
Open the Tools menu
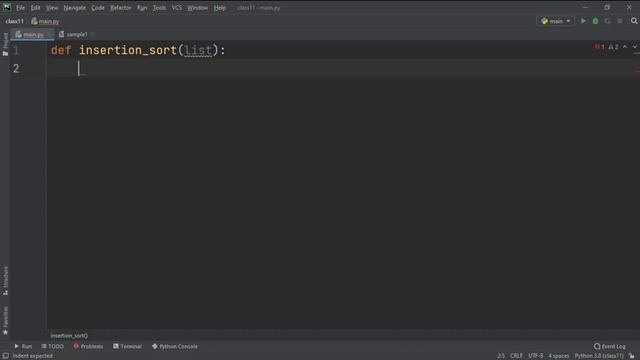pos(159,8)
